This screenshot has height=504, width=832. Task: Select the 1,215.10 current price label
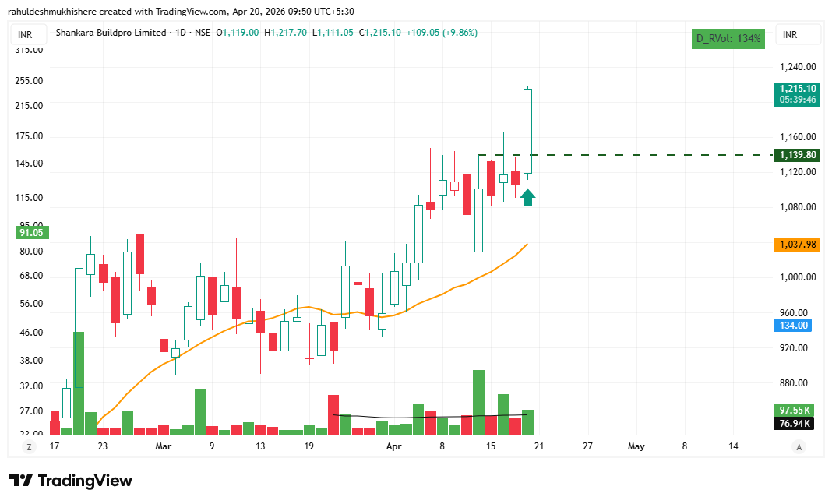pos(797,89)
